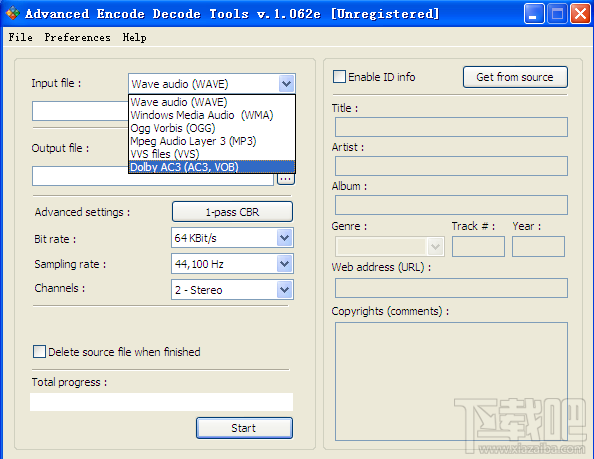Tick Delete source file when finished
Viewport: 594px width, 459px height.
39,351
